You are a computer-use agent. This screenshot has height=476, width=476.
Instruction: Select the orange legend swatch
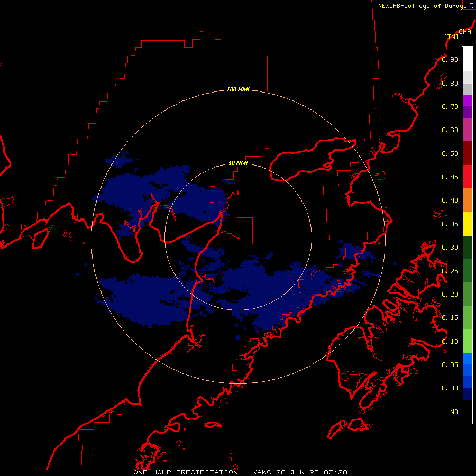[x=467, y=200]
